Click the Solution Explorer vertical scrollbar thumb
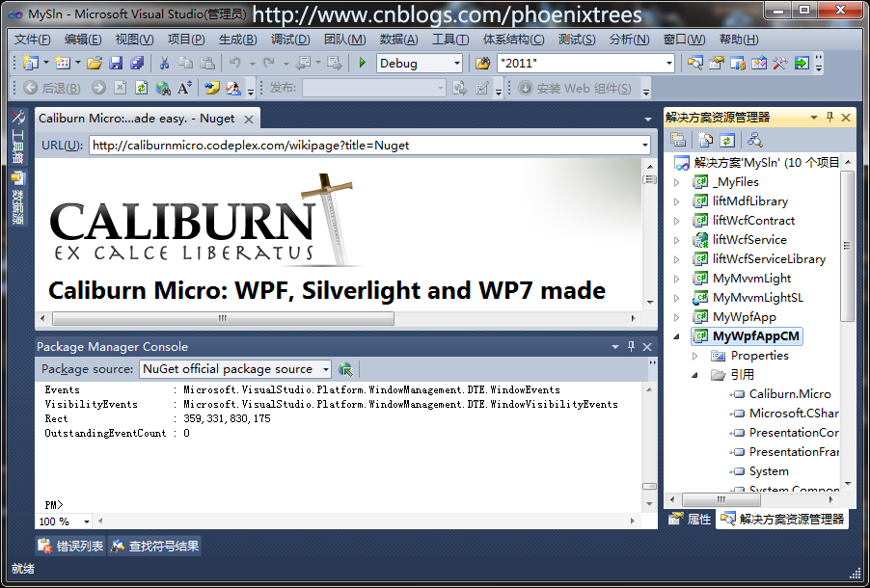The height and width of the screenshot is (588, 870). [847, 246]
